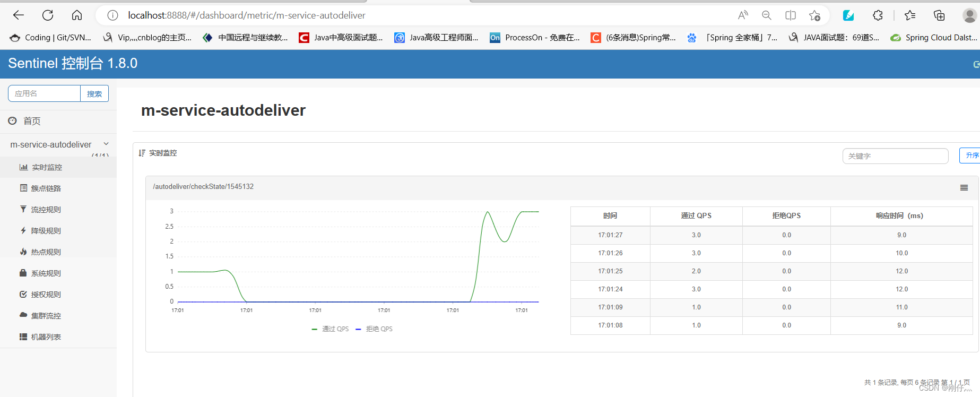Open 系统规则 in sidebar
The height and width of the screenshot is (397, 980).
(x=58, y=273)
